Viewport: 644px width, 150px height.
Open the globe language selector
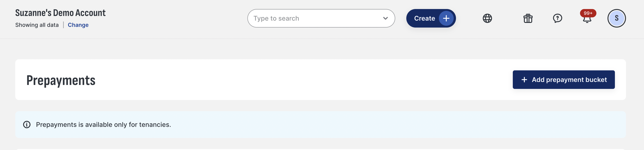pos(487,18)
